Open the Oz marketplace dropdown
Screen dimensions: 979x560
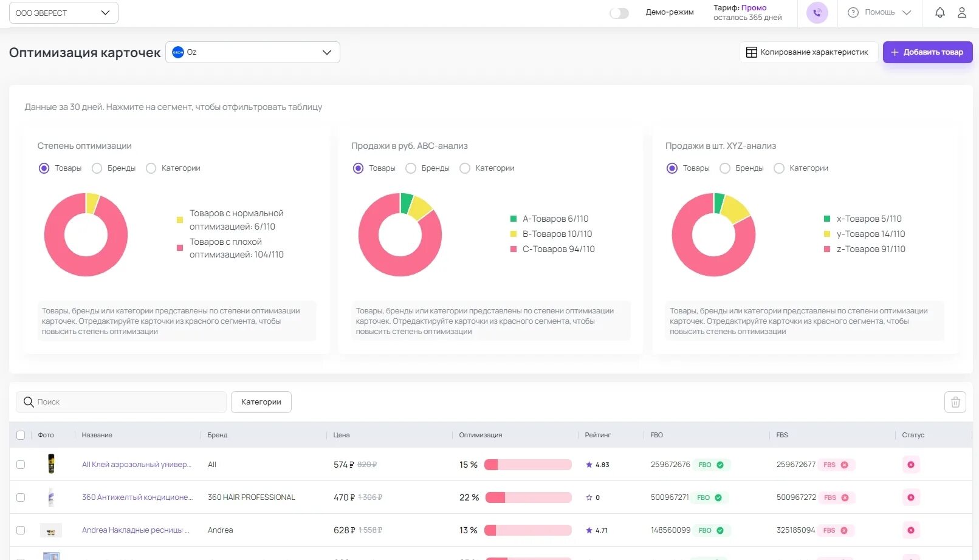(x=253, y=52)
